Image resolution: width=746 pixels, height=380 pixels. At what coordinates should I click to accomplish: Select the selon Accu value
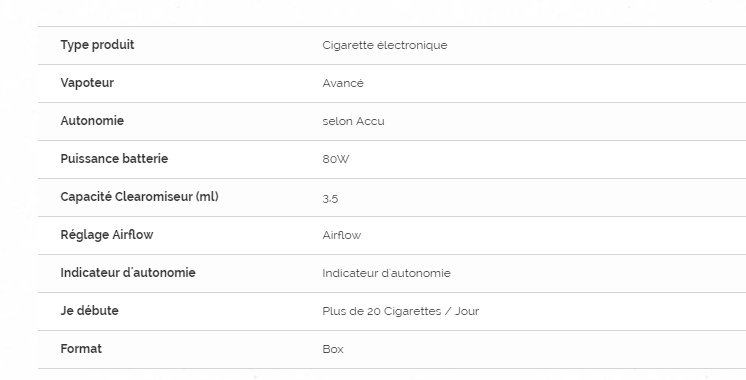click(353, 121)
